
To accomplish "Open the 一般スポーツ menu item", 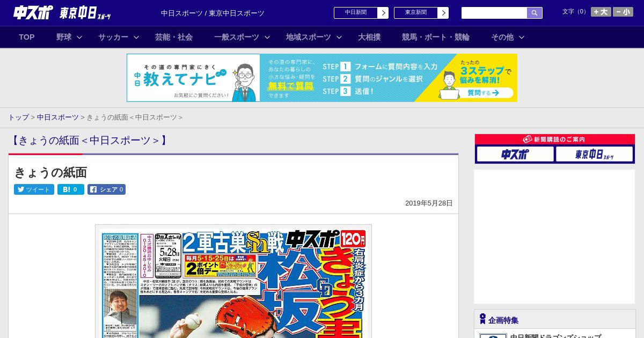I will pos(237,37).
